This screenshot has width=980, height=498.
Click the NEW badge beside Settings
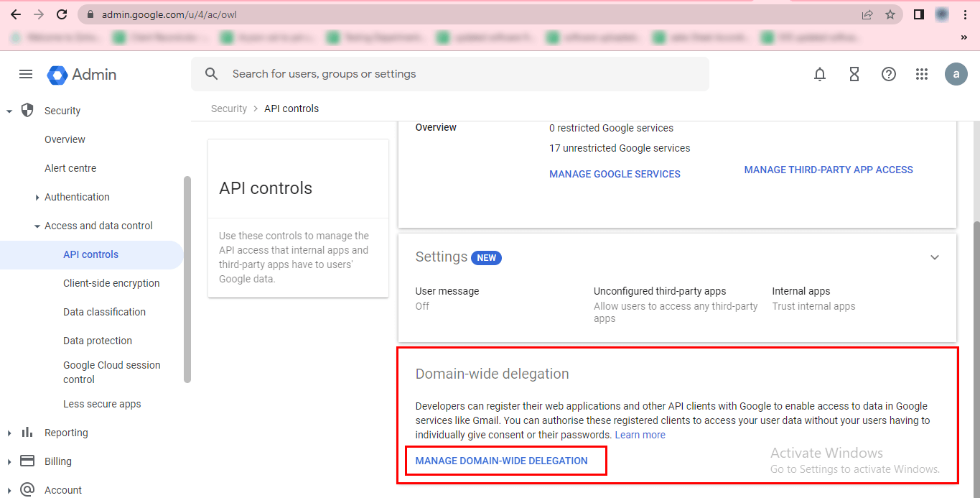point(486,257)
